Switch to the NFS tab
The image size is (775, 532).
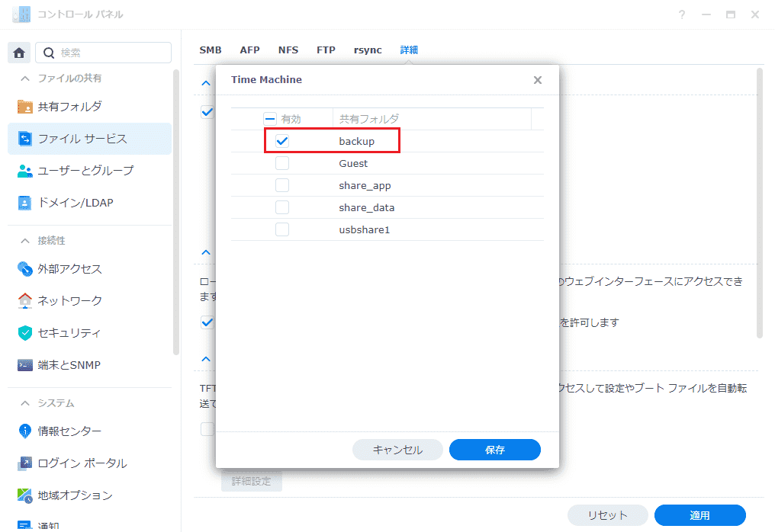pyautogui.click(x=288, y=50)
